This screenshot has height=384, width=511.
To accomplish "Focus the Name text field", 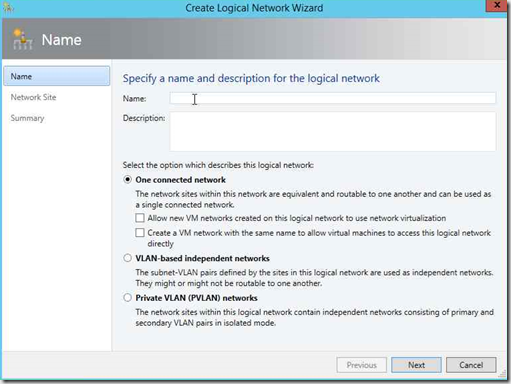I will pos(333,98).
